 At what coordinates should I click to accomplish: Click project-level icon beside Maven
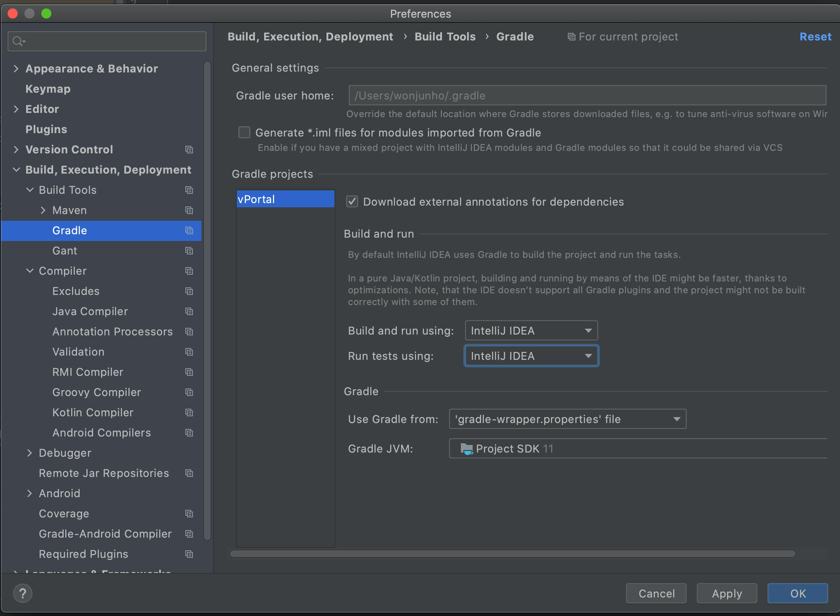coord(189,210)
